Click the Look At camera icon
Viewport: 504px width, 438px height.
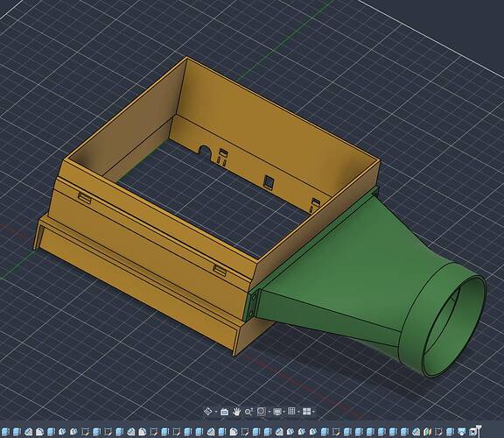tap(224, 412)
